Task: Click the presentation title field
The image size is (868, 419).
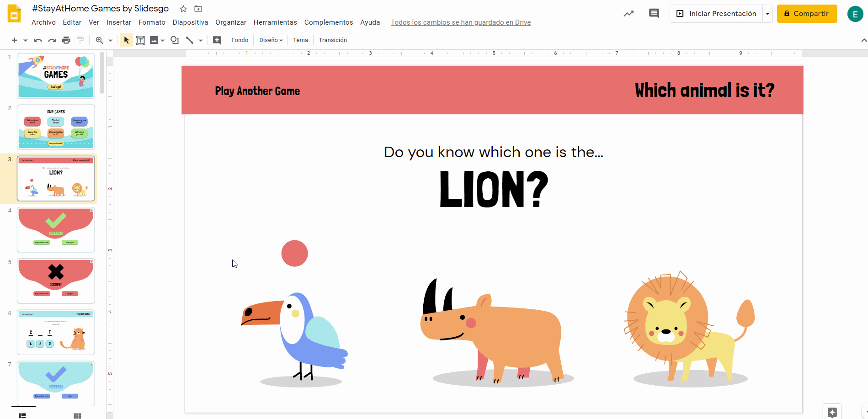Action: coord(101,9)
